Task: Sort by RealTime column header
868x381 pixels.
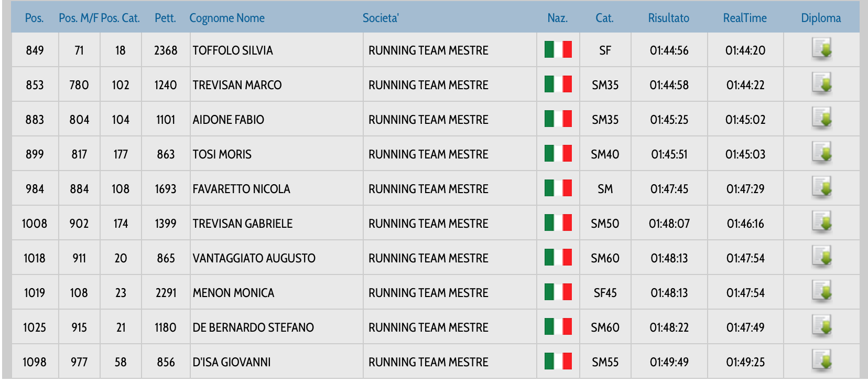Action: coord(744,18)
